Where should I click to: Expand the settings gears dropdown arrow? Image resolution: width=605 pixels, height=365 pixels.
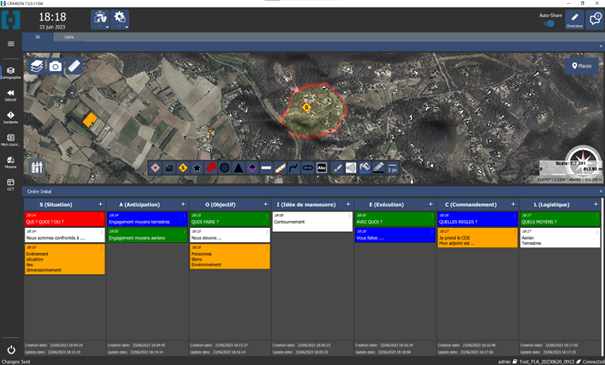tap(127, 27)
